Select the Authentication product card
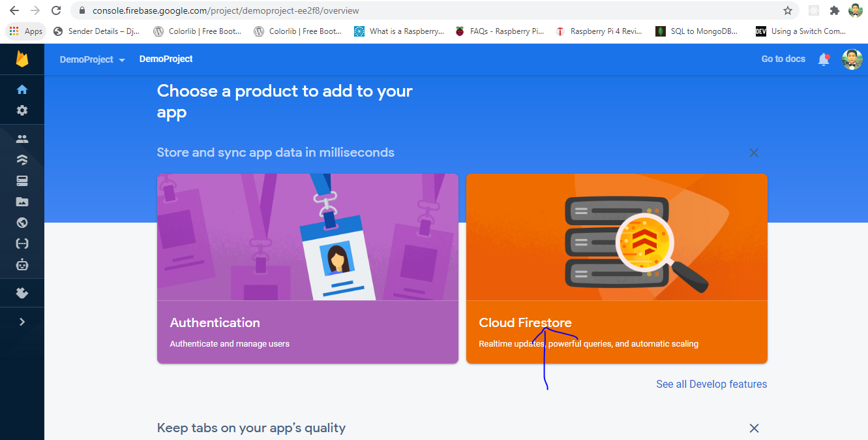868x440 pixels. click(x=307, y=268)
